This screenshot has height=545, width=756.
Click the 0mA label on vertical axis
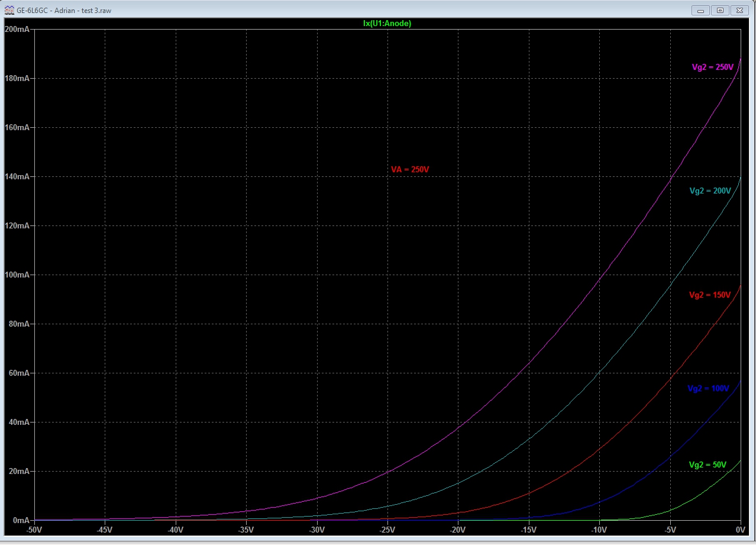pos(21,521)
